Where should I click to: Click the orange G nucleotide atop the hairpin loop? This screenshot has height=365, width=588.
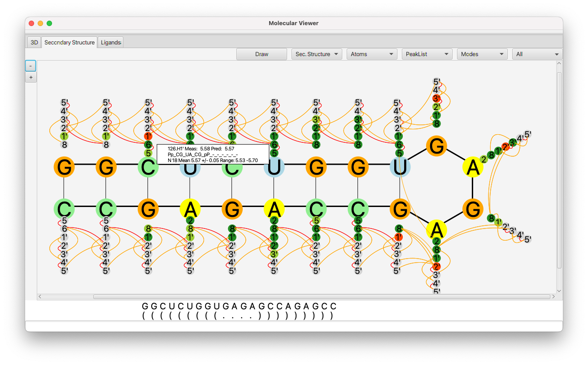point(436,146)
